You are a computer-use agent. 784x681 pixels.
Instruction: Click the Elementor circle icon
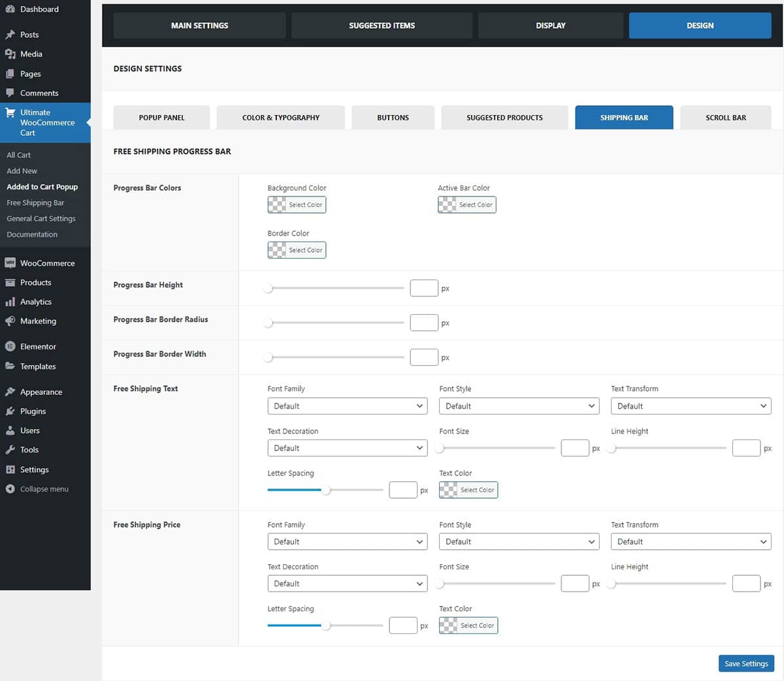click(x=10, y=347)
